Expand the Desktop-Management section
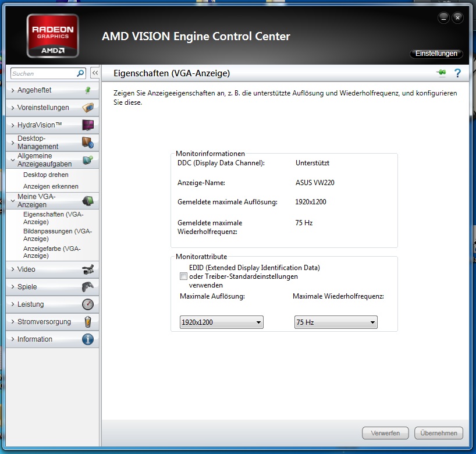 point(52,143)
